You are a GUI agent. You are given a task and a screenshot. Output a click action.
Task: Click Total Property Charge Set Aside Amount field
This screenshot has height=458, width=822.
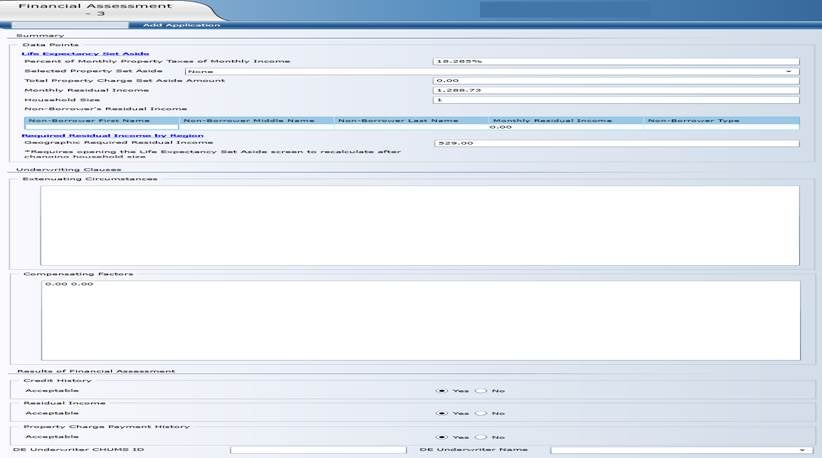click(x=615, y=81)
